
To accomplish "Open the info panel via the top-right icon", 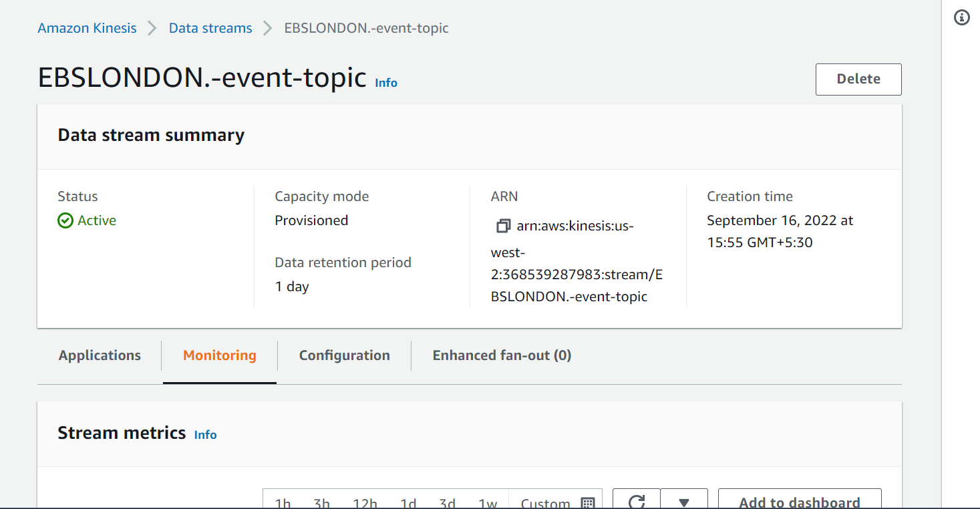I will [961, 18].
